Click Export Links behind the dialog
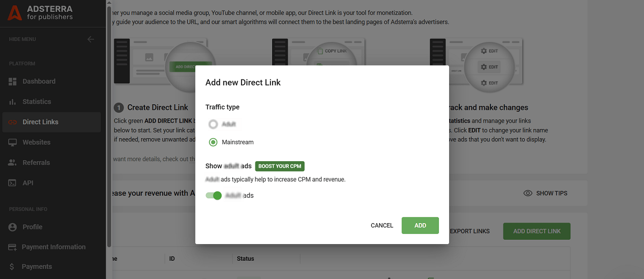Screen dimensions: 644x279 pos(470,231)
